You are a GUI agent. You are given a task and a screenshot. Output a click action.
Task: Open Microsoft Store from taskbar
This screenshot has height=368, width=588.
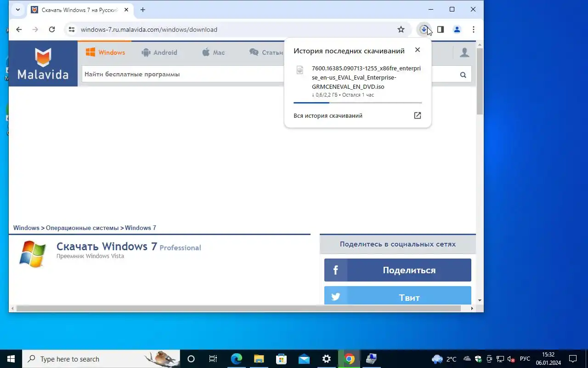281,359
